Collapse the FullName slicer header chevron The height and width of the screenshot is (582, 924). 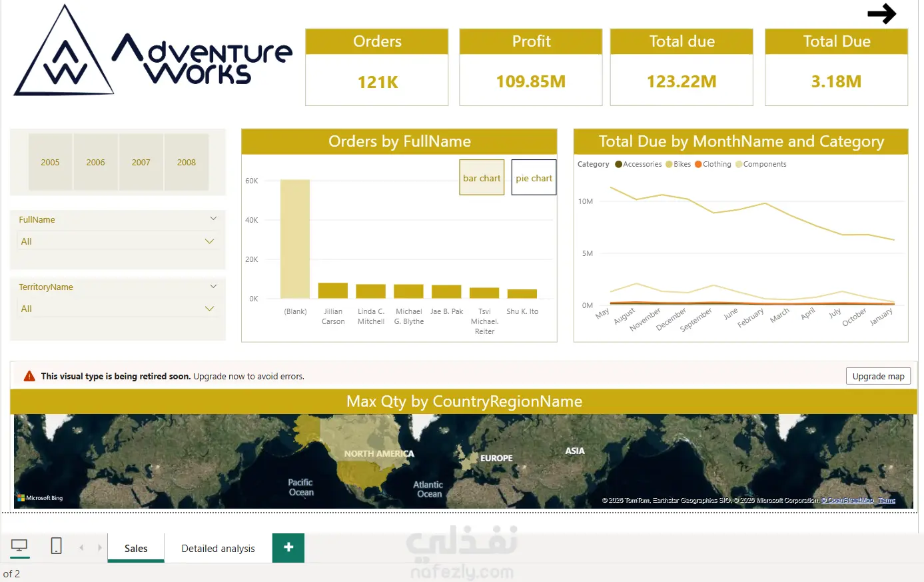pos(213,219)
